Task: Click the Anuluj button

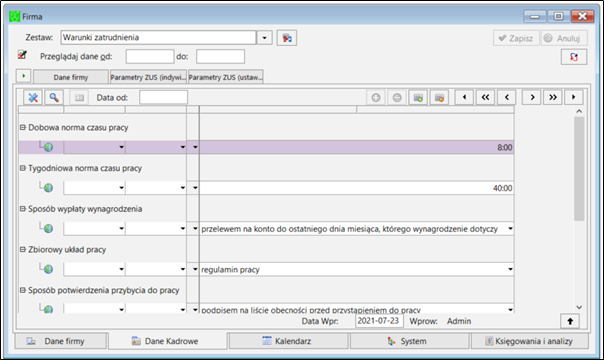Action: click(564, 38)
